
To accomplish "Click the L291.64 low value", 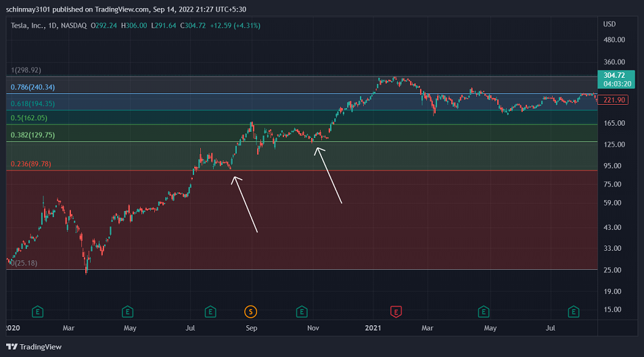I will pyautogui.click(x=164, y=26).
